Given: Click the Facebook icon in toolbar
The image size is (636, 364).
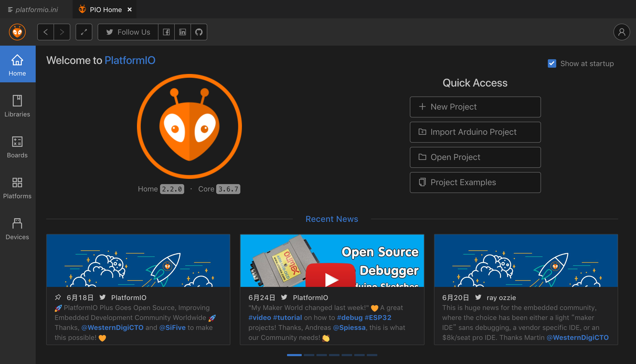Looking at the screenshot, I should coord(166,32).
